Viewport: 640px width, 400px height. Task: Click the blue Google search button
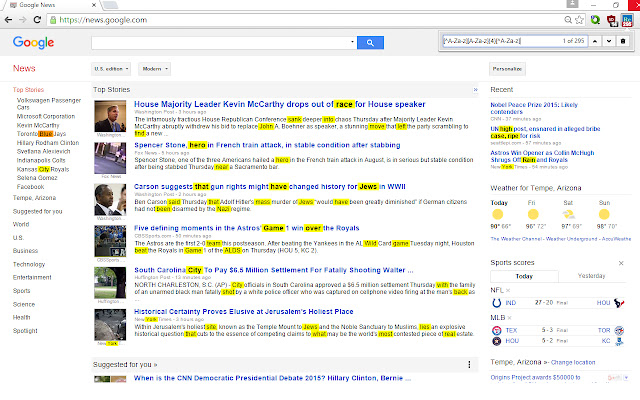coord(371,42)
